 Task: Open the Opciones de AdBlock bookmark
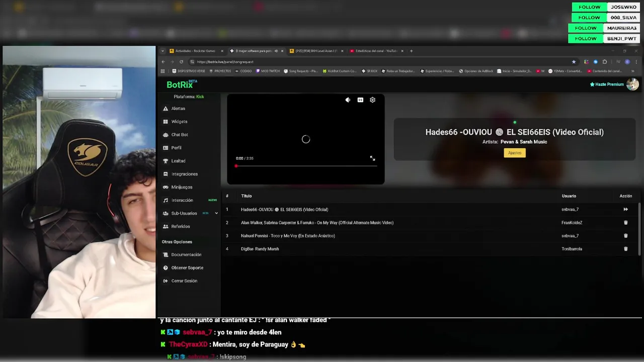tap(476, 71)
